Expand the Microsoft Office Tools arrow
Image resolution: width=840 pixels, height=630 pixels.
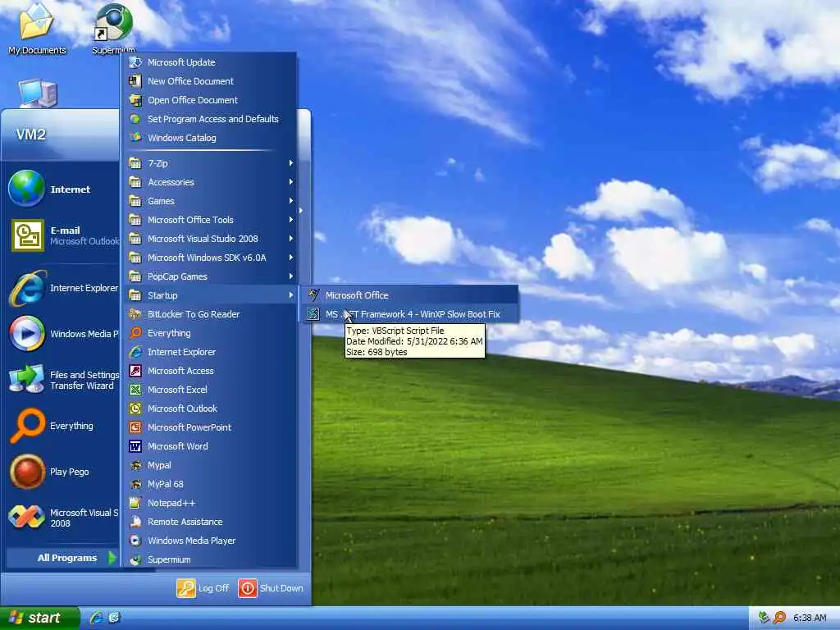291,220
